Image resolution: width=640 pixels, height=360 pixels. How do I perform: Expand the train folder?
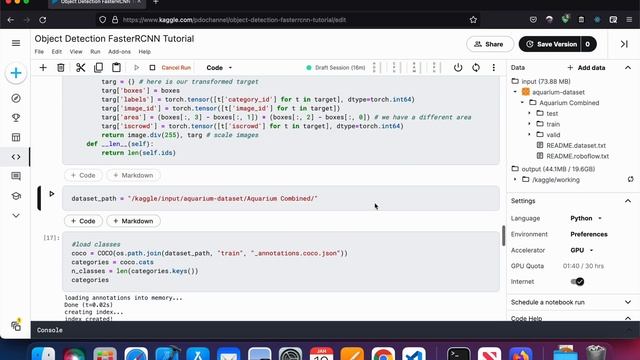click(x=529, y=124)
